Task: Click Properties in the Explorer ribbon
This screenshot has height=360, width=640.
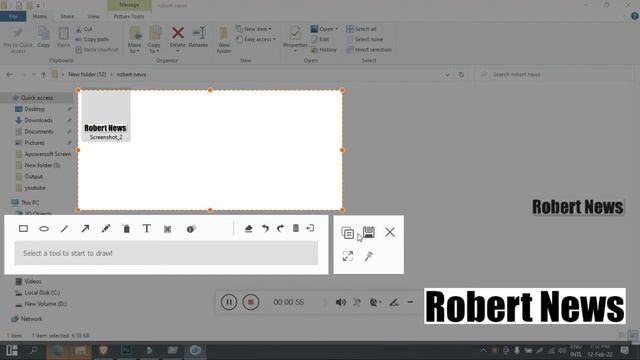Action: [x=295, y=39]
